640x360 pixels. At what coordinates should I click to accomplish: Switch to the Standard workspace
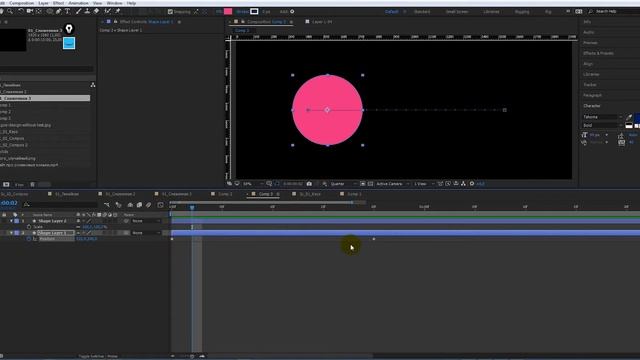(x=422, y=12)
